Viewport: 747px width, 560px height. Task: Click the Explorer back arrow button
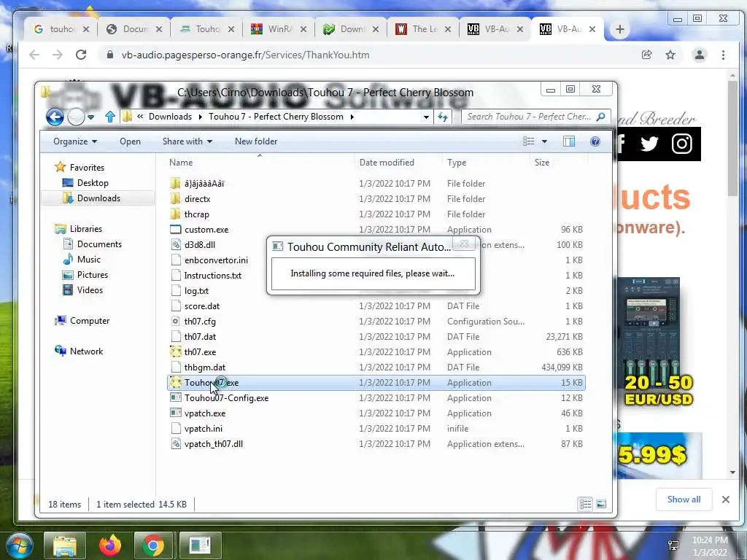[x=55, y=117]
